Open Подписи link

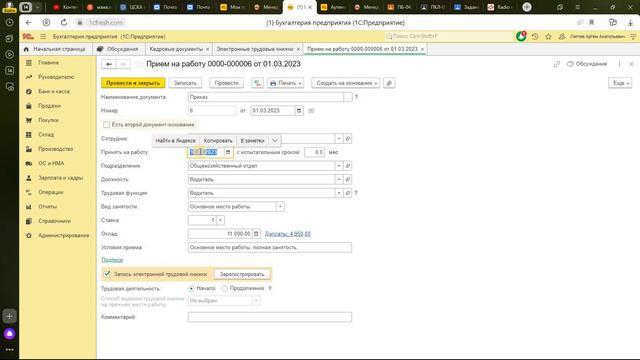coord(112,260)
